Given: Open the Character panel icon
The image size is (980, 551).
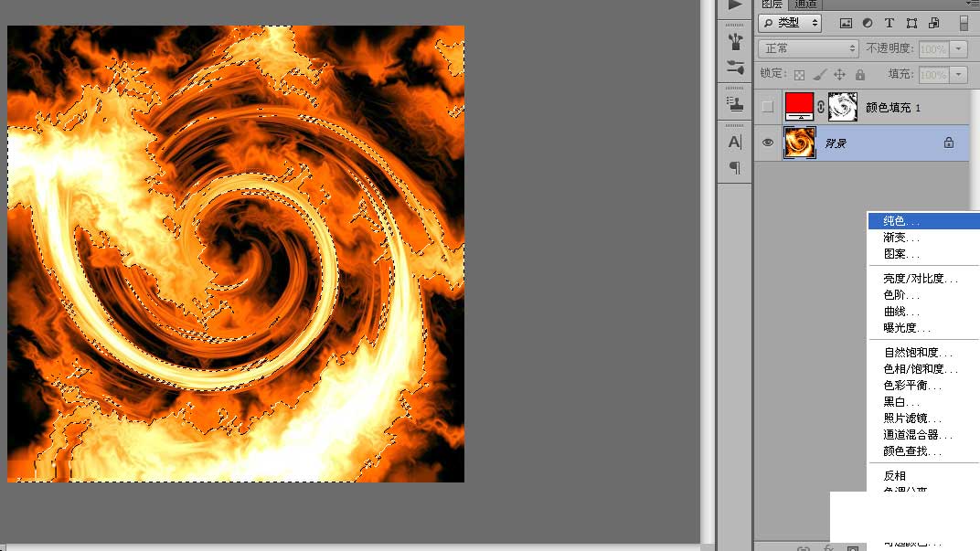Looking at the screenshot, I should (735, 143).
